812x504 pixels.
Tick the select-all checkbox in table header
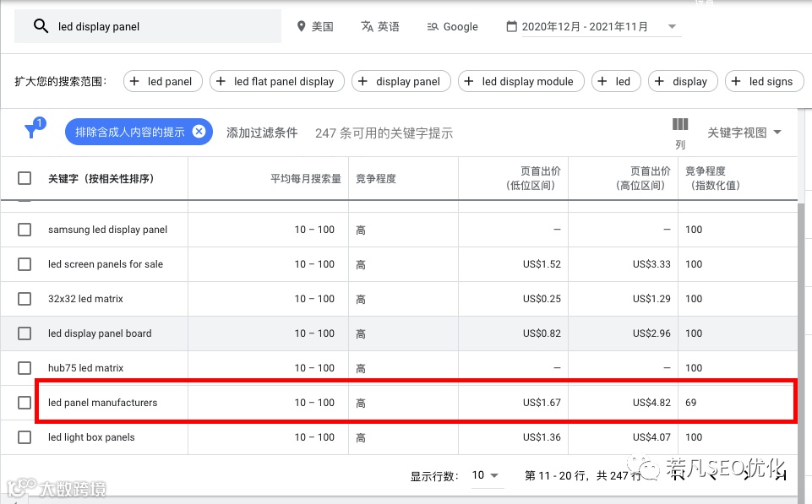(25, 178)
